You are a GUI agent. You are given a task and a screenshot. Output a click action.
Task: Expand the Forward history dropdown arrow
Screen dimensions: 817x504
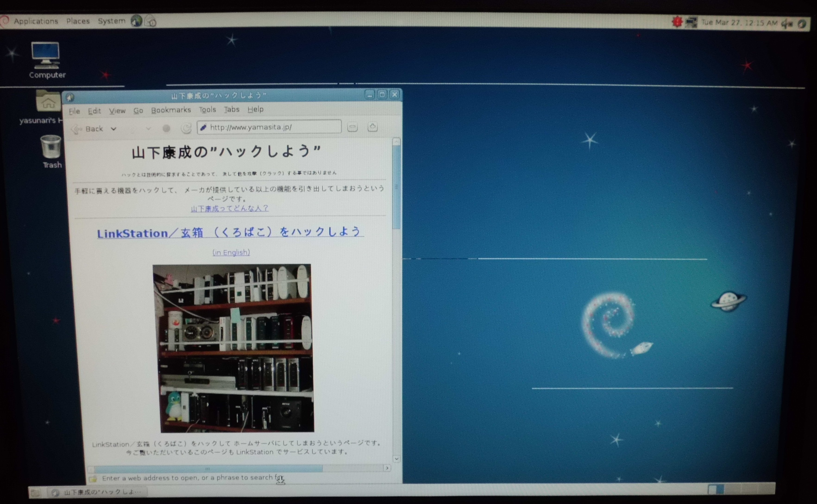click(x=149, y=128)
